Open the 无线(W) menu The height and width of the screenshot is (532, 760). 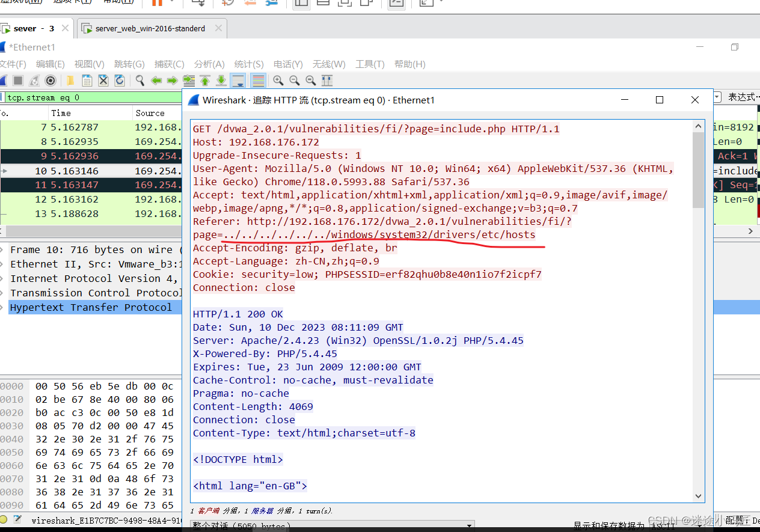pyautogui.click(x=329, y=64)
